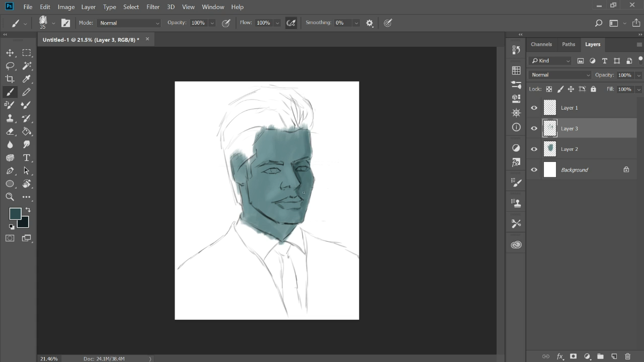The width and height of the screenshot is (644, 362).
Task: Open the Select menu
Action: click(x=131, y=7)
